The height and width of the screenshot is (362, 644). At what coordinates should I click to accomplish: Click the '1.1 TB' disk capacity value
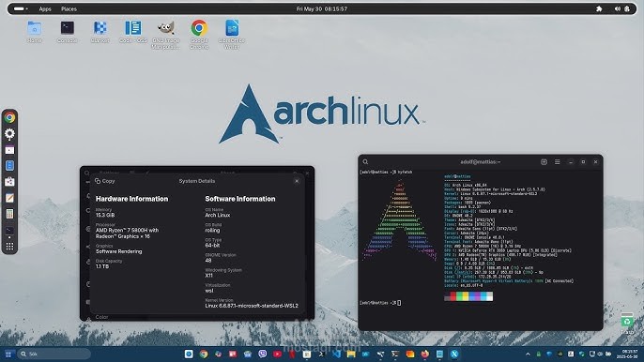[x=102, y=266]
